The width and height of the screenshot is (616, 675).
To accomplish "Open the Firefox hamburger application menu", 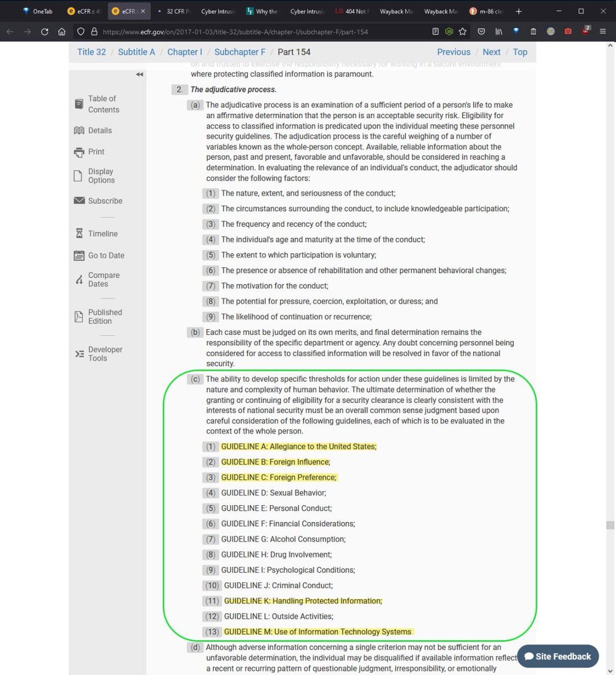I will pyautogui.click(x=603, y=31).
